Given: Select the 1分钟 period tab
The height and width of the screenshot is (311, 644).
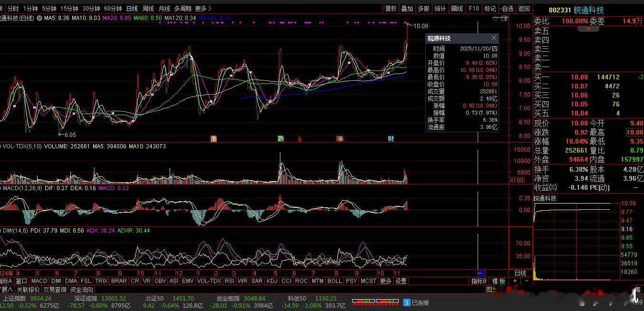Looking at the screenshot, I should [x=30, y=9].
